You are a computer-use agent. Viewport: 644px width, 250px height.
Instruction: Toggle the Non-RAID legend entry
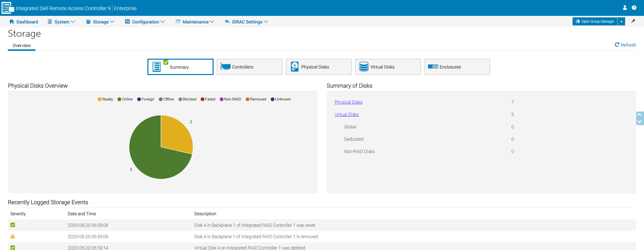click(x=231, y=99)
